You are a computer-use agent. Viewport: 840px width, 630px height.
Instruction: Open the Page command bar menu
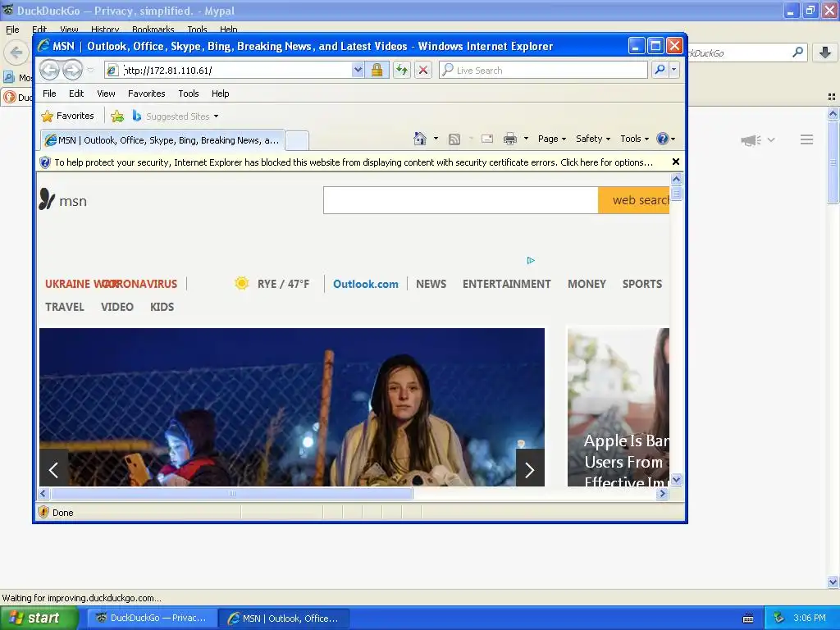pos(552,139)
